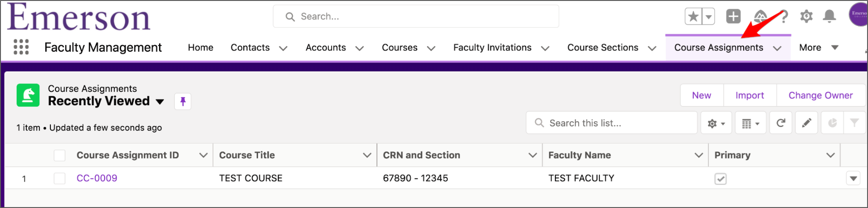Open the Display As table menu
868x208 pixels.
[751, 123]
